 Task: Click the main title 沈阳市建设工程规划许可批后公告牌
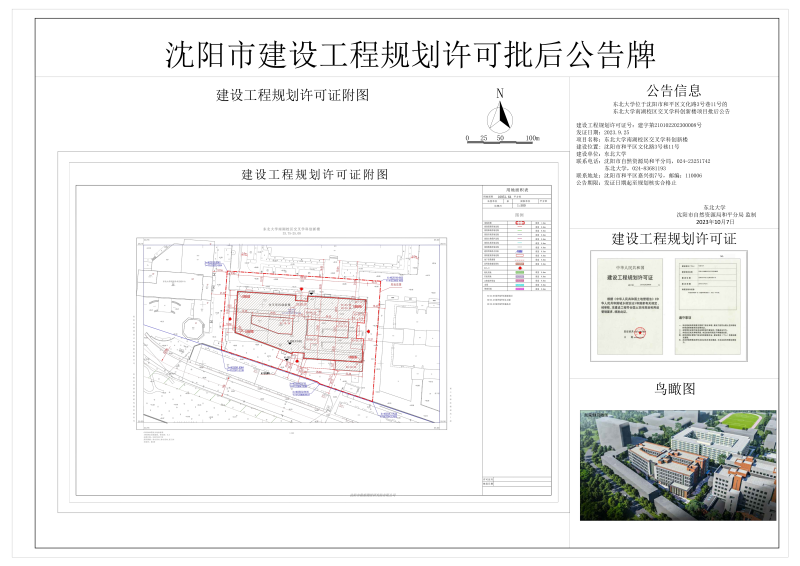(x=409, y=55)
